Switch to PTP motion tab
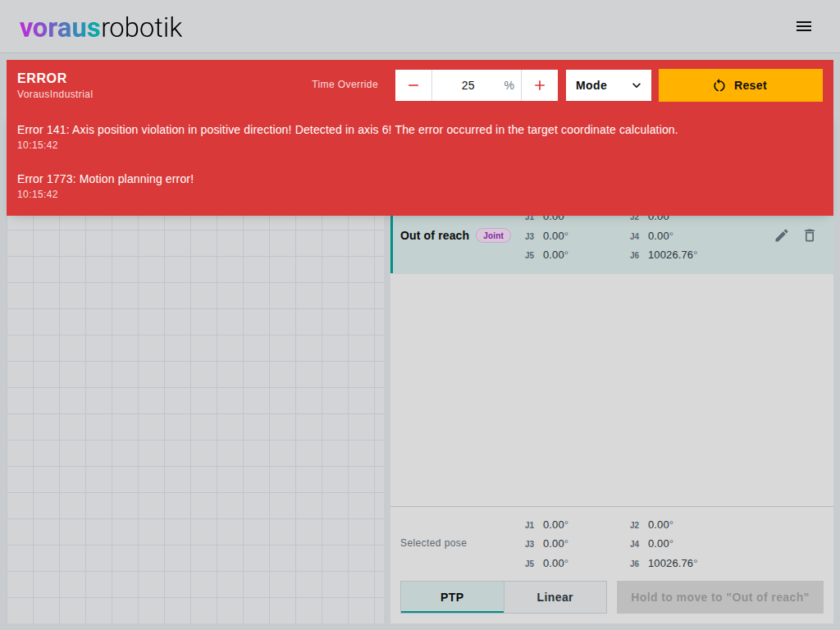This screenshot has width=840, height=630. point(452,597)
